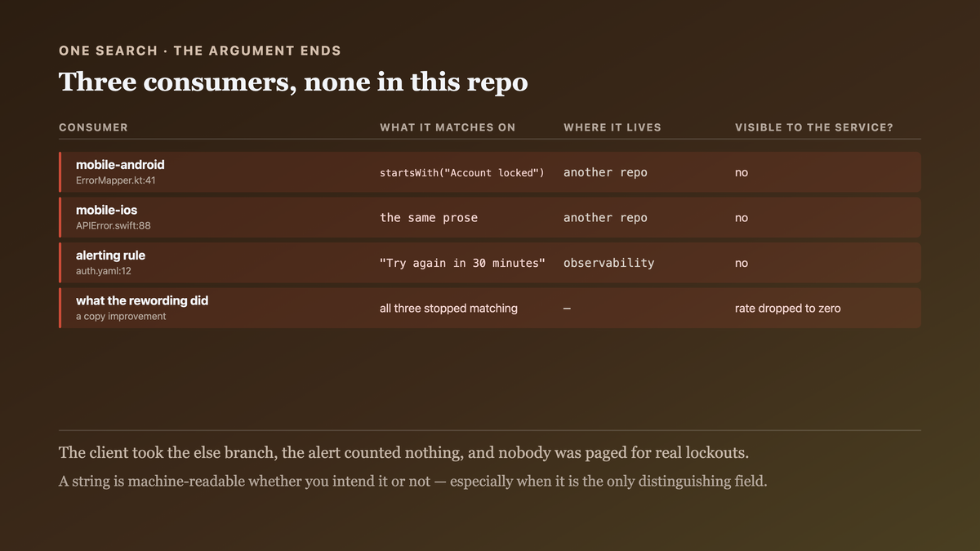Click the 'all three stopped matching' cell

[448, 309]
